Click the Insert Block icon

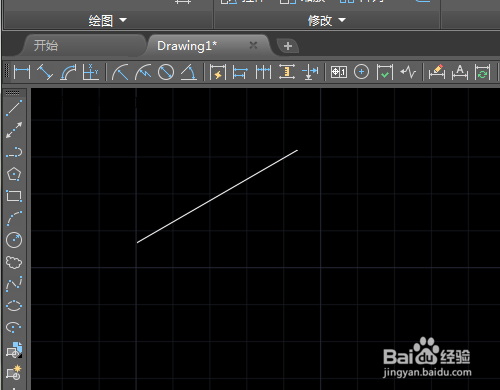pyautogui.click(x=14, y=350)
